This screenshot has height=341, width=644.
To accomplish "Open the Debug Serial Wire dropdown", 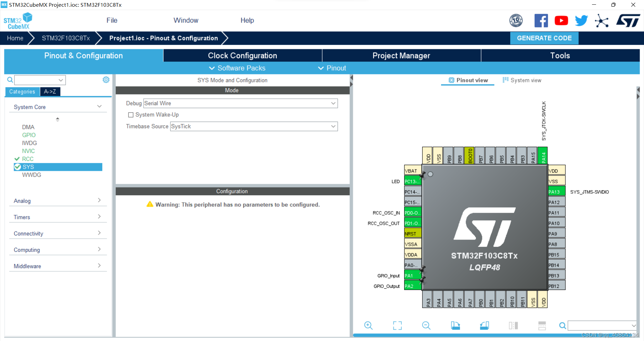I will (240, 103).
